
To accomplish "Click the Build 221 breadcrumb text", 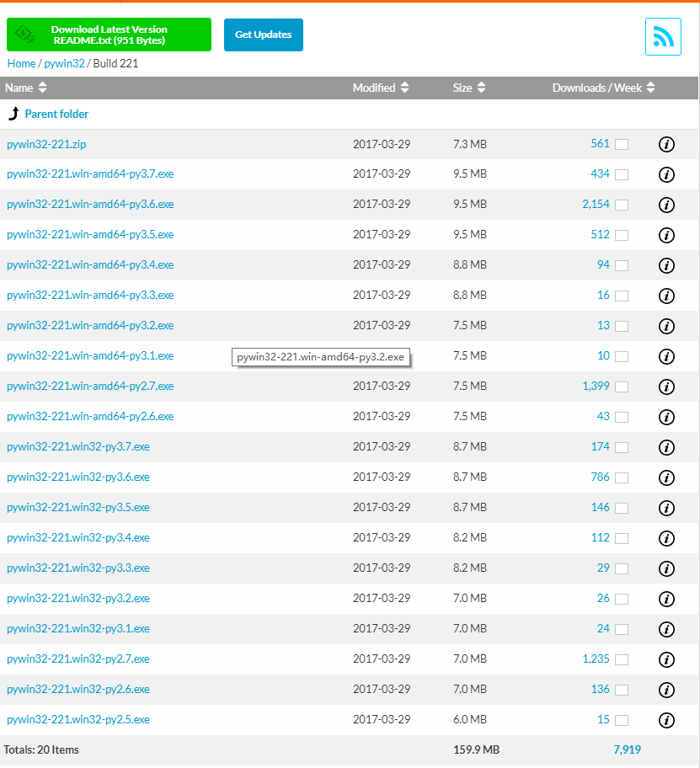I will [x=115, y=64].
